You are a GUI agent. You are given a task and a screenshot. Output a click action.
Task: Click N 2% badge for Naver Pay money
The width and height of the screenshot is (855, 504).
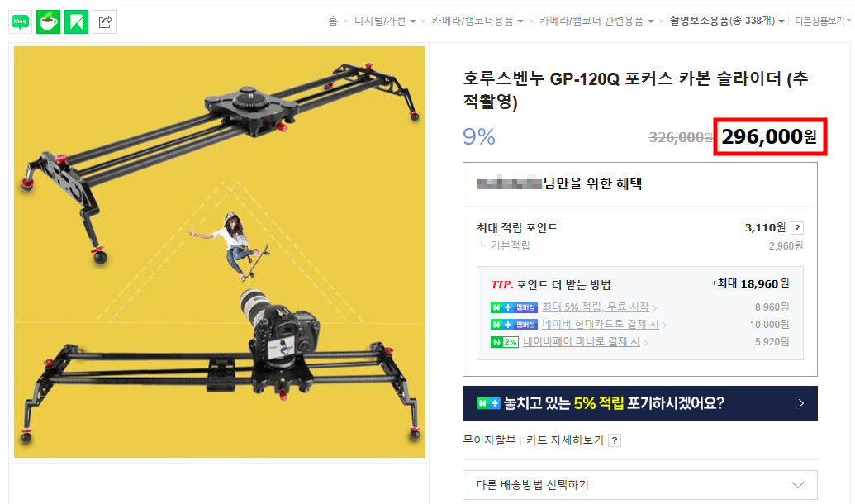(x=505, y=342)
